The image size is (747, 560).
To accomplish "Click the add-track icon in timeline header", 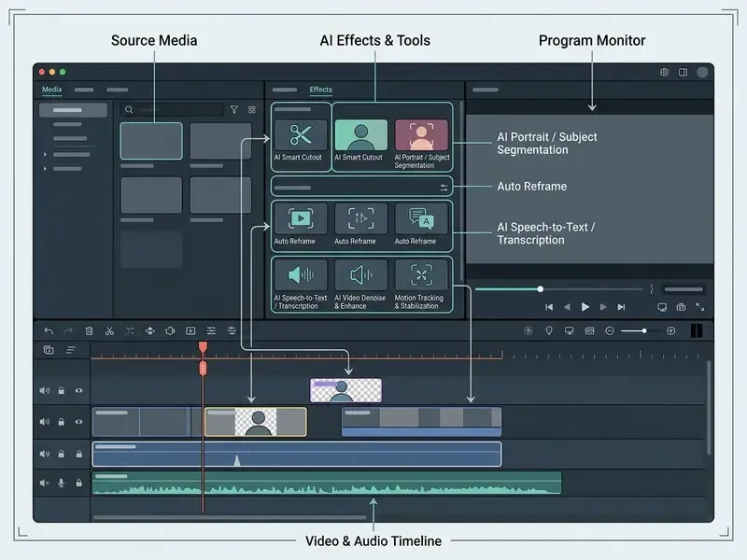I will coord(49,350).
